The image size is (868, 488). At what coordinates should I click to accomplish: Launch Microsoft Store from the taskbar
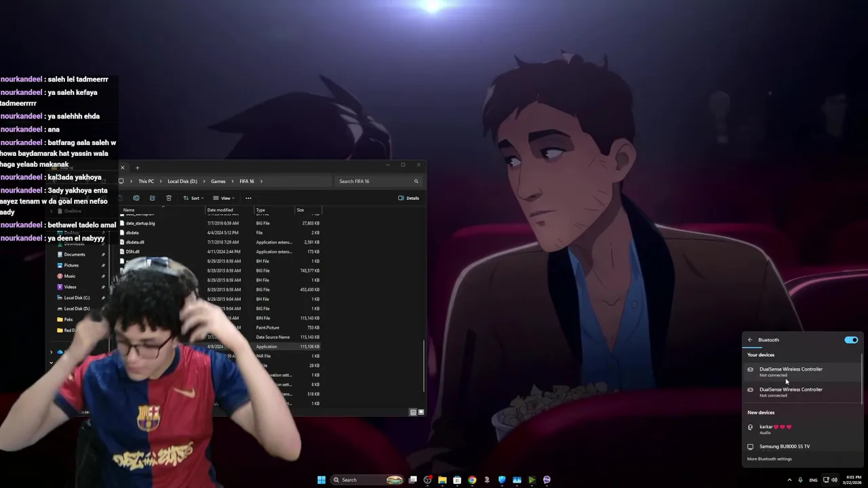pos(457,480)
